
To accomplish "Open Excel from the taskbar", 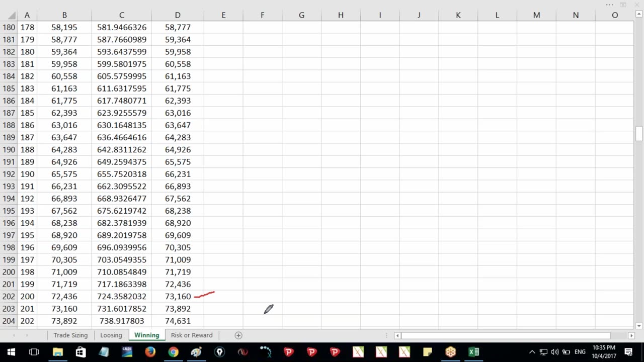I will pos(473,352).
